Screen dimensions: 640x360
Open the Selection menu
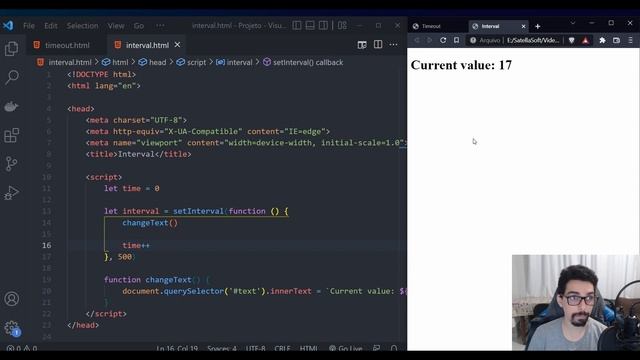pos(82,26)
